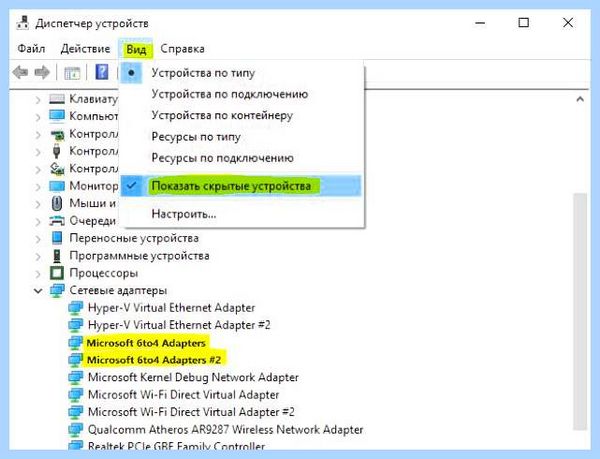Select the Переносные устройства category label
The width and height of the screenshot is (600, 459).
click(134, 238)
